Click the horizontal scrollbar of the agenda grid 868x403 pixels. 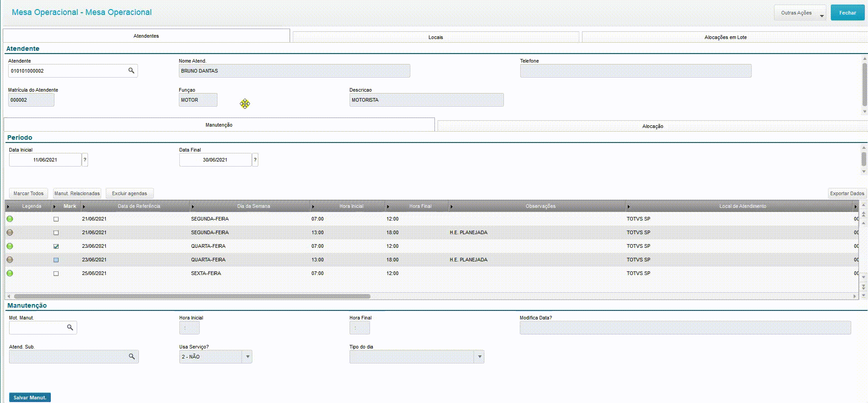192,296
